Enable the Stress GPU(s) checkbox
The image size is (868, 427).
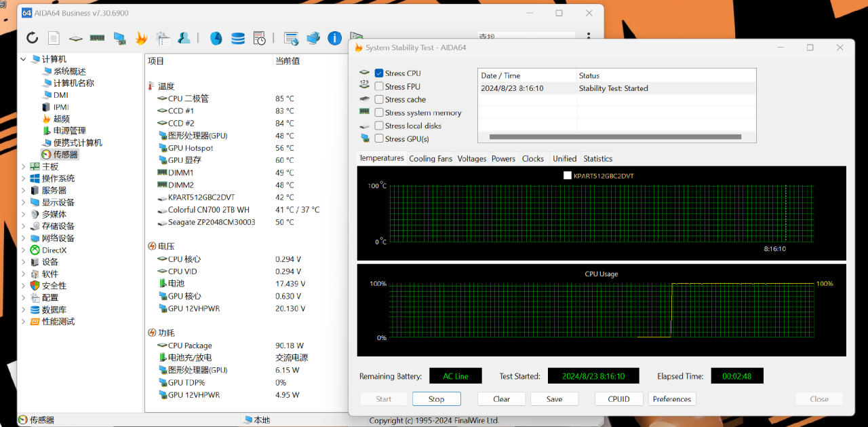tap(379, 138)
